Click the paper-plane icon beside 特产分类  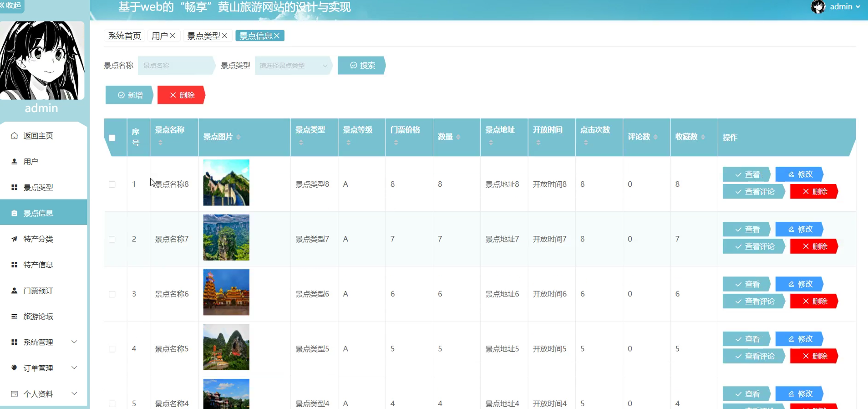point(14,239)
